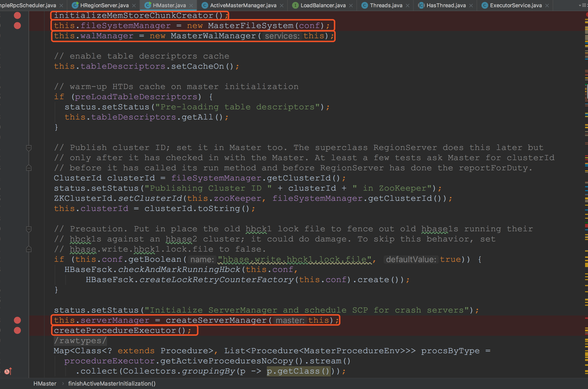
Task: Disable breakpoint on createServerManager line
Action: (x=17, y=320)
